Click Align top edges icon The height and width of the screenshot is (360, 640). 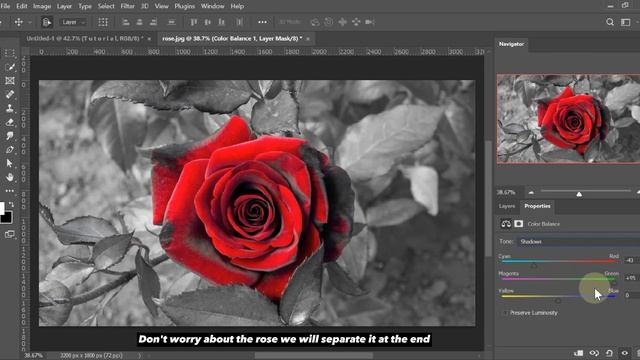(194, 22)
